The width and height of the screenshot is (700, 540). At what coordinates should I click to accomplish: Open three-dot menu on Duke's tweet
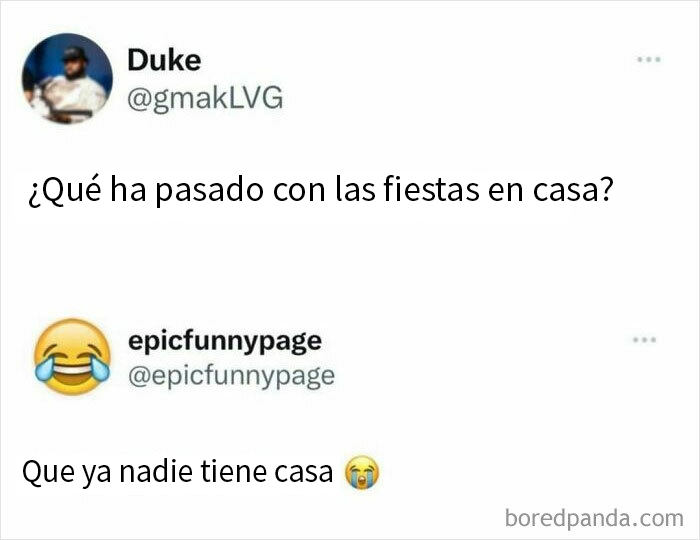coord(649,59)
